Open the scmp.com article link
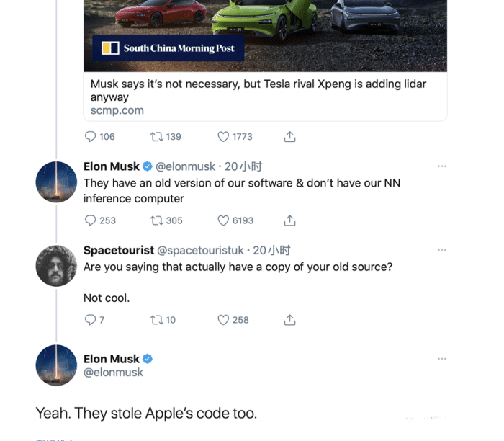This screenshot has height=441, width=504. click(x=117, y=111)
